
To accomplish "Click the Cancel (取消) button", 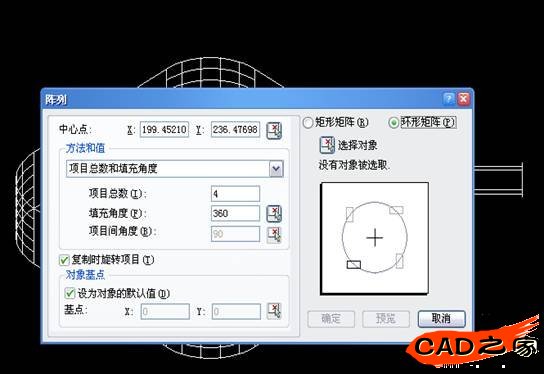I will [x=441, y=319].
